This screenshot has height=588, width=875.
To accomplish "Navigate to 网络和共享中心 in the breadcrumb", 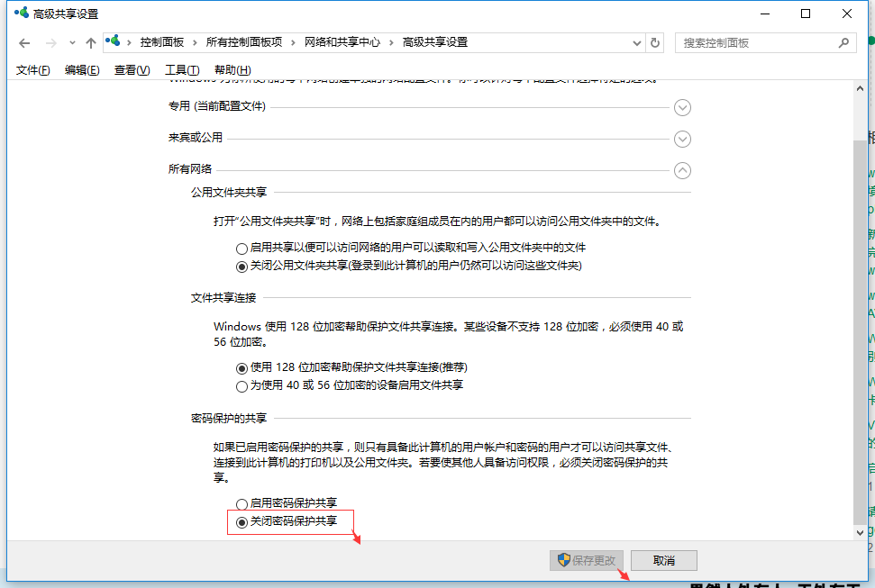I will coord(342,42).
